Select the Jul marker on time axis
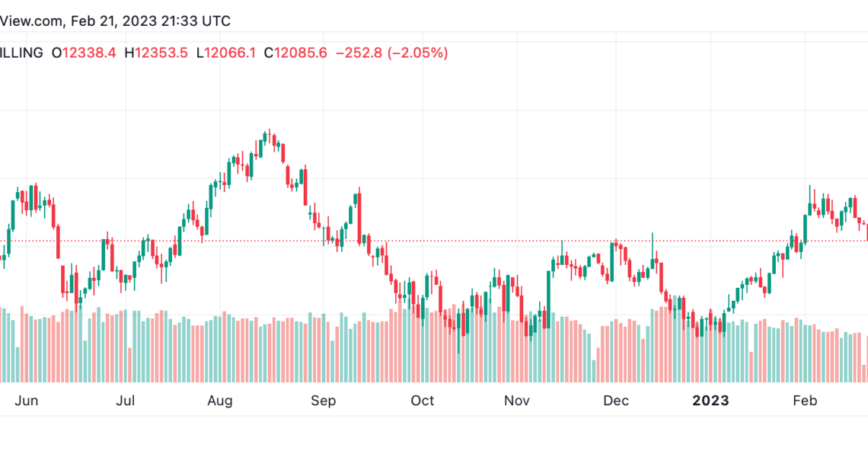The height and width of the screenshot is (457, 868). click(125, 401)
